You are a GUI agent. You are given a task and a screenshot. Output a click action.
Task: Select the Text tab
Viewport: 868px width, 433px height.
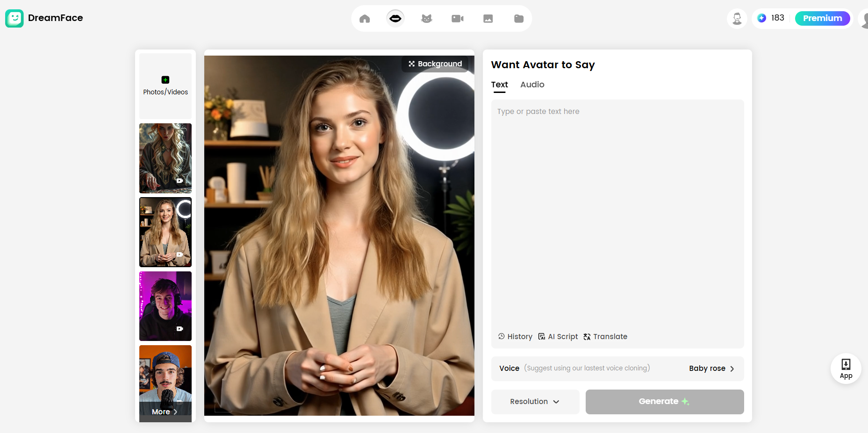[x=499, y=85]
